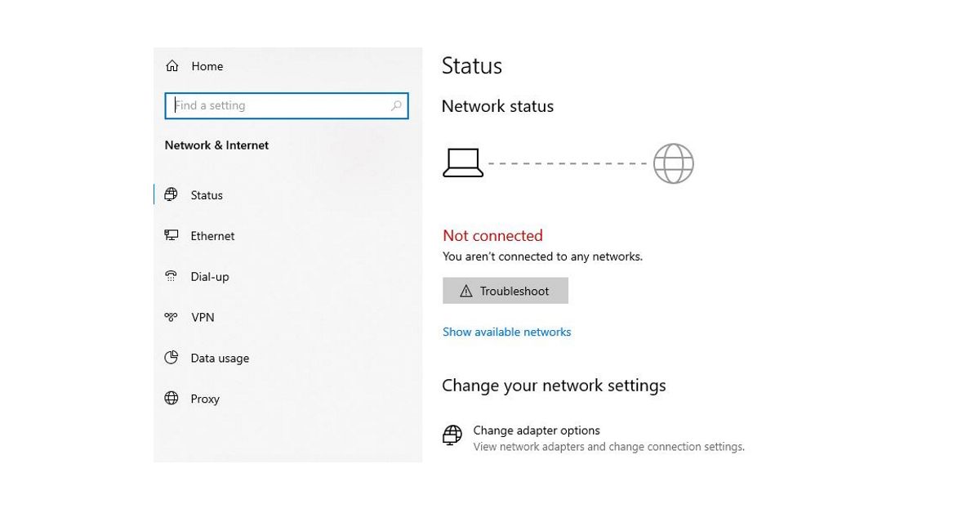The image size is (980, 513).
Task: Open Show available networks link
Action: 506,332
